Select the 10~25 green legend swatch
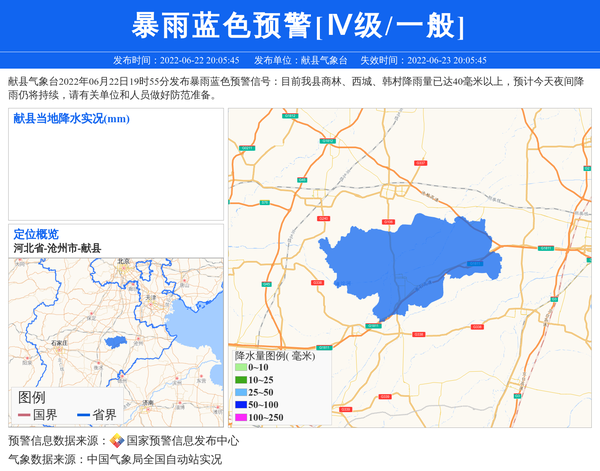The height and width of the screenshot is (471, 600). (x=240, y=380)
